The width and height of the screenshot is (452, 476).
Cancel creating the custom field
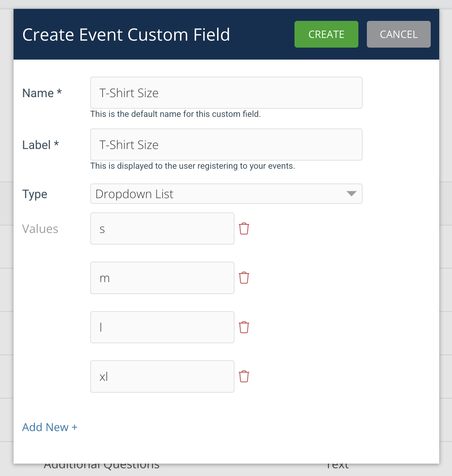point(399,34)
